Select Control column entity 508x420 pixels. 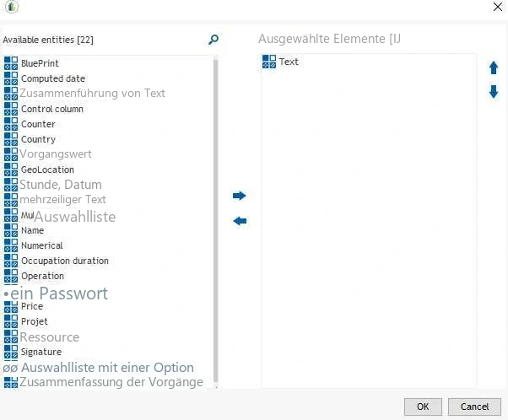[x=52, y=109]
